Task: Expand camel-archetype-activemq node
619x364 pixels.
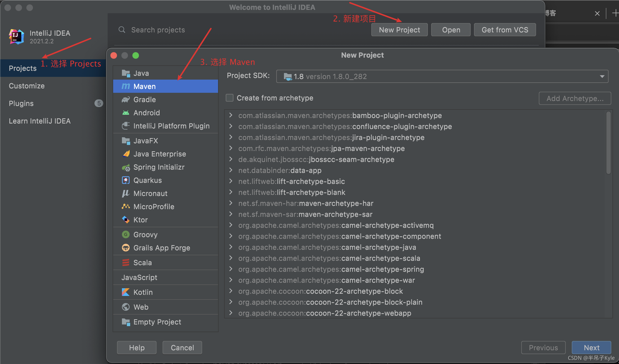Action: click(231, 225)
